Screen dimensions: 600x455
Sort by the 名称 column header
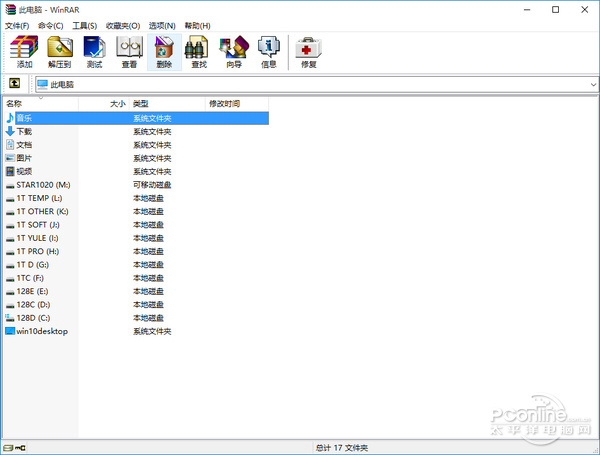[41, 103]
